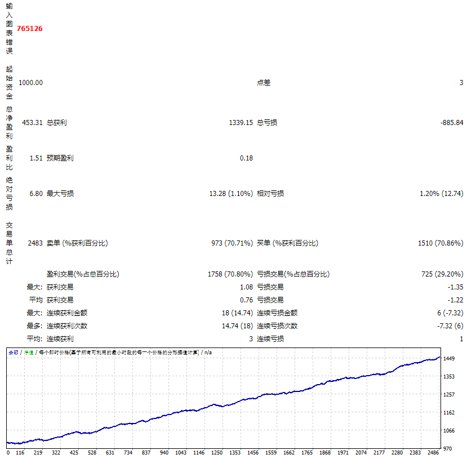Click the 最大亏损 label
The height and width of the screenshot is (459, 476).
[x=60, y=194]
